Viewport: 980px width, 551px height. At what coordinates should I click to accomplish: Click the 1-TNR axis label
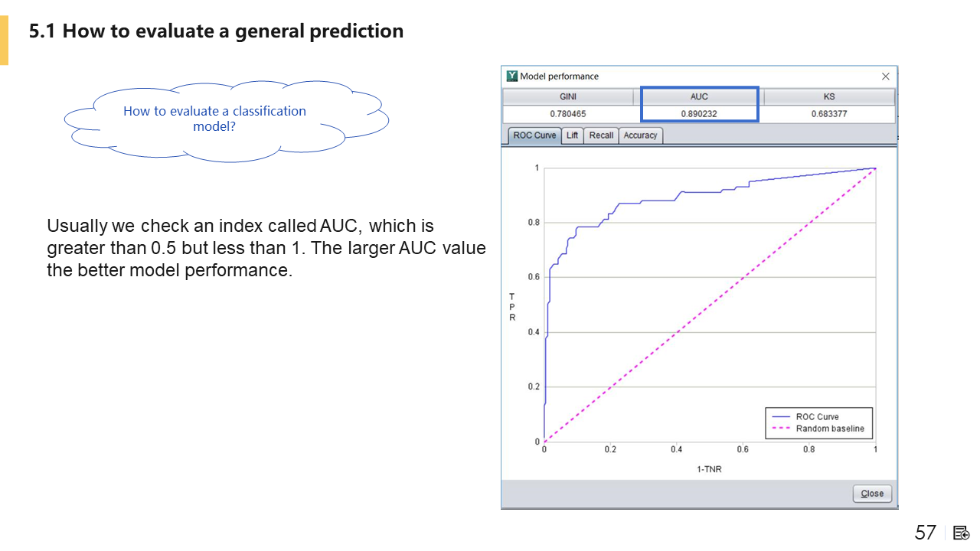709,469
